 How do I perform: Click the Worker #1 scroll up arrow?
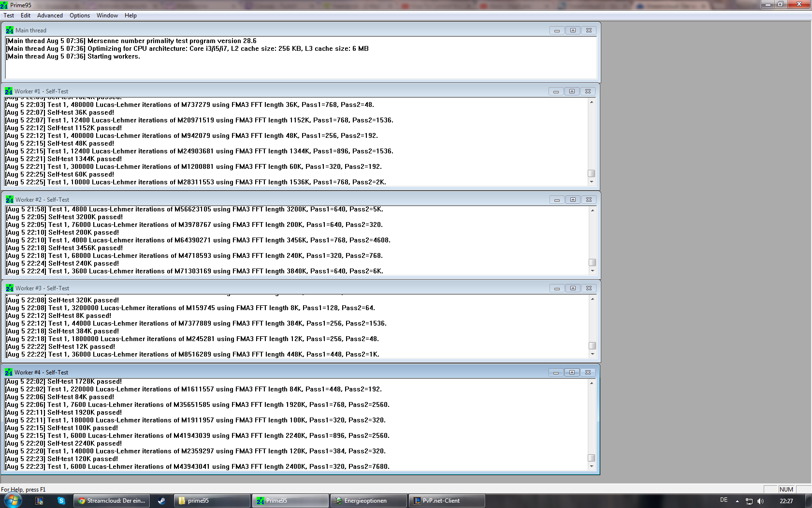pyautogui.click(x=592, y=102)
